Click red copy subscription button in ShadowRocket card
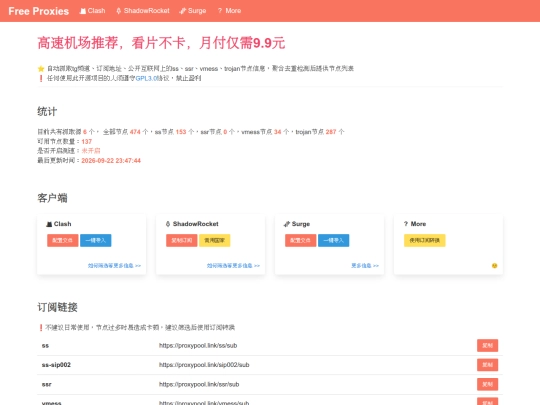Screen dimensions: 540x405 181,240
